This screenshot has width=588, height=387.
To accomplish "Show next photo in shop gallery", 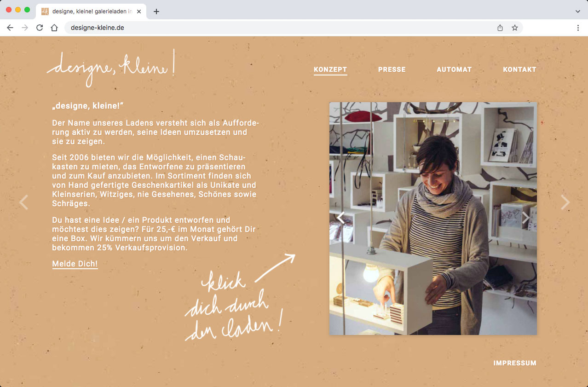I will click(x=525, y=218).
